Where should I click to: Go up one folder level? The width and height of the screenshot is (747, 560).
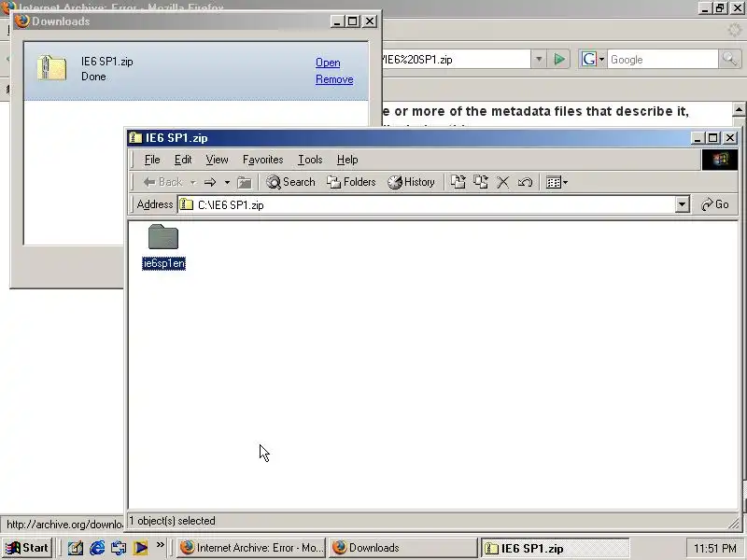pos(245,182)
